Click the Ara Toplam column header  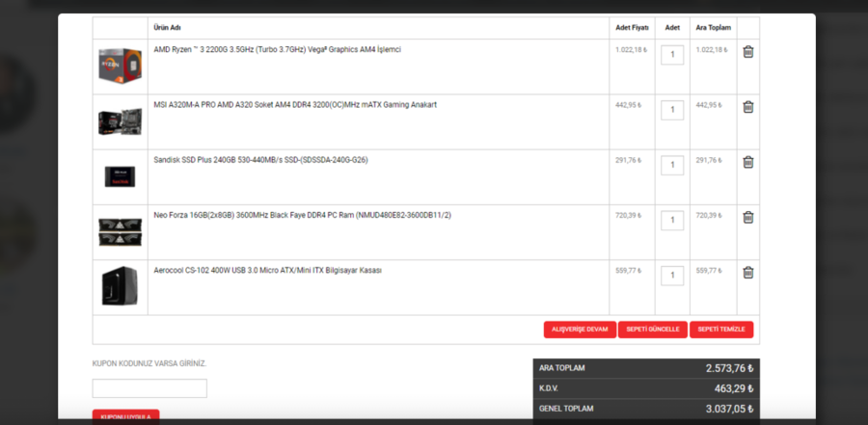[x=713, y=28]
